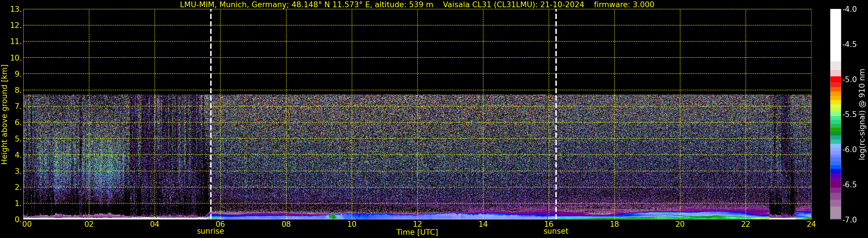Viewport: 868px width, 238px height.
Task: Click the sunrise label below the time axis
Action: pos(210,231)
